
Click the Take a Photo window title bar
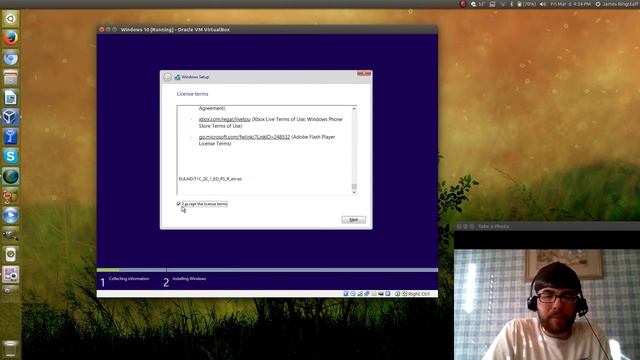(547, 226)
